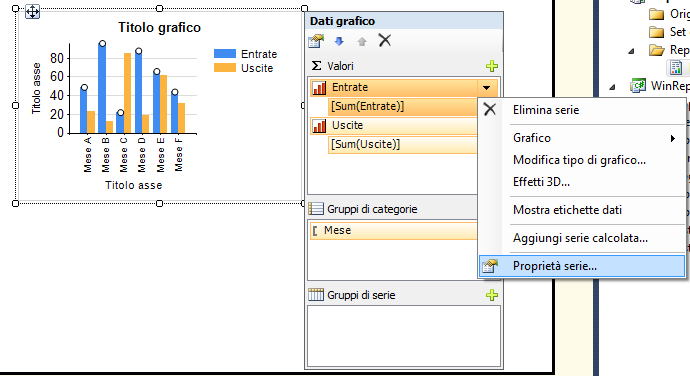Expand the Grafico submenu arrow
Image resolution: width=690 pixels, height=376 pixels.
pyautogui.click(x=672, y=138)
